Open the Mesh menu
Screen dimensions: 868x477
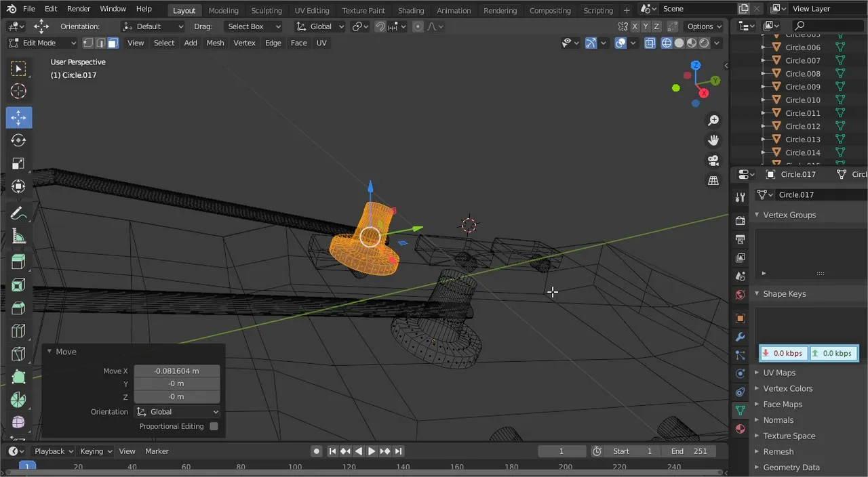point(215,43)
